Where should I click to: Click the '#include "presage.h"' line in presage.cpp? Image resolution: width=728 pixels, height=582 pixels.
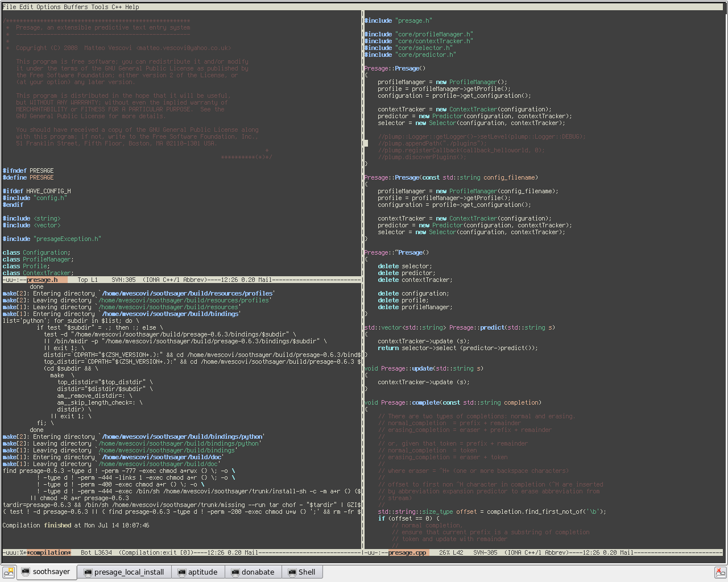pos(398,20)
